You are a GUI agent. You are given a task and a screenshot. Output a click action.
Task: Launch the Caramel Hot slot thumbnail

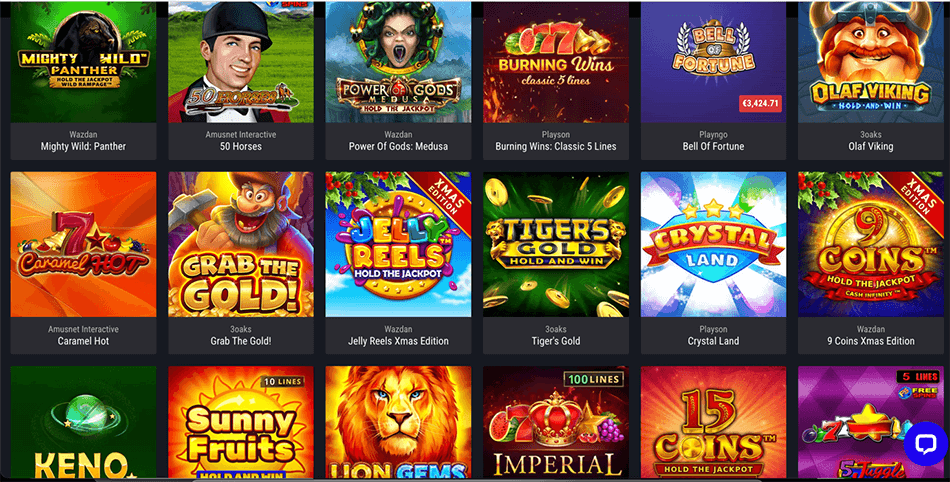83,244
